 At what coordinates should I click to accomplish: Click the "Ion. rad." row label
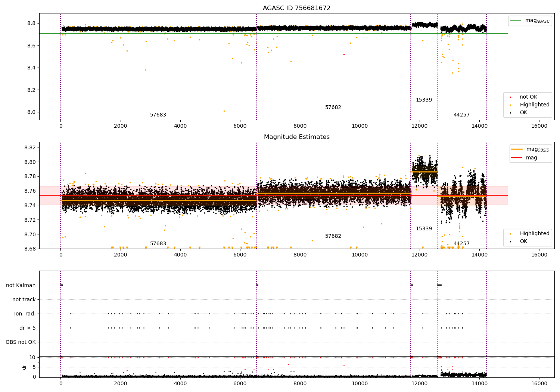pyautogui.click(x=25, y=314)
